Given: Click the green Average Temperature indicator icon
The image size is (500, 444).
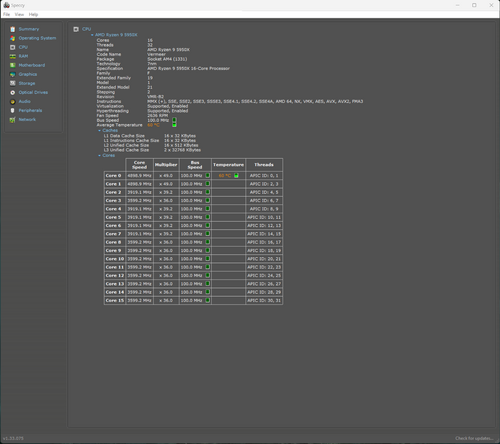Looking at the screenshot, I should point(174,125).
